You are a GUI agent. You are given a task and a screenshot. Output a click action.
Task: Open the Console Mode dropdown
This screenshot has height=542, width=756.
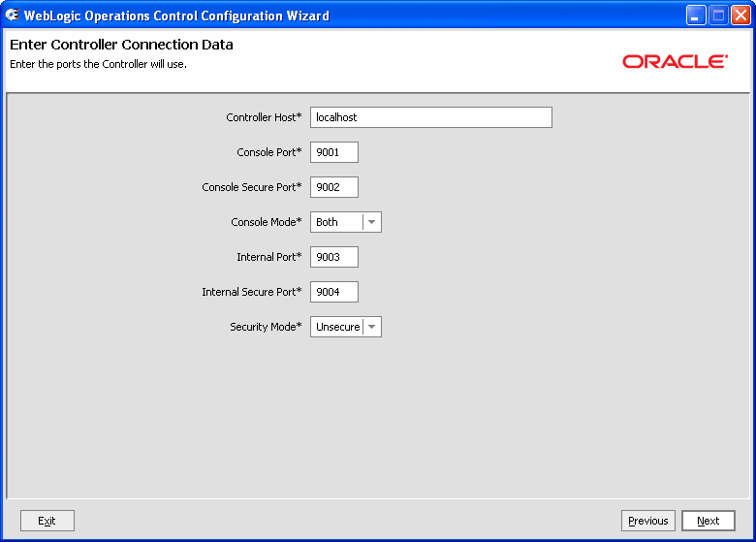[x=346, y=222]
